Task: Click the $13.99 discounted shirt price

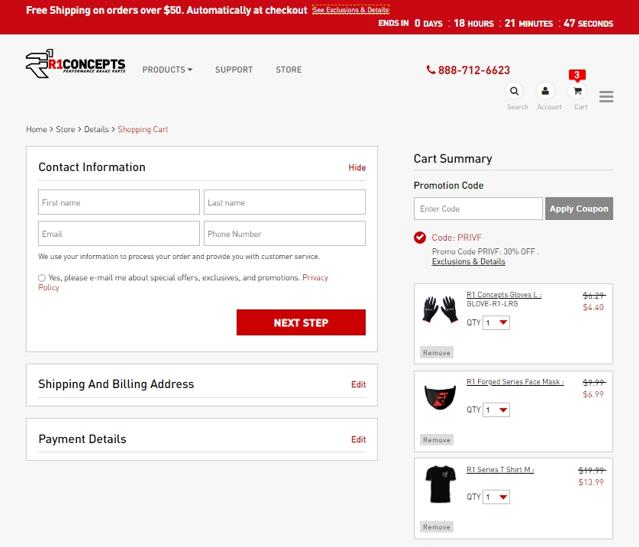Action: (x=591, y=482)
